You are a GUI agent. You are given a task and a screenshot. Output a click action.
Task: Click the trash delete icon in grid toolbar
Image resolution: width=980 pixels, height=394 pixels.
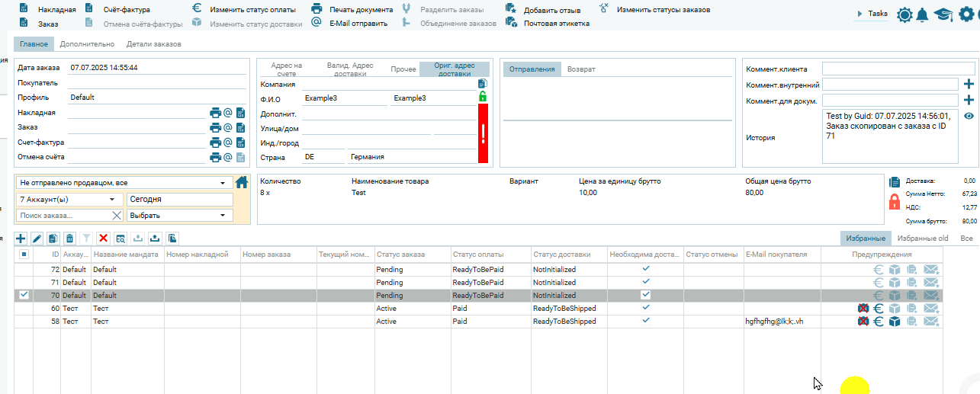coord(69,239)
